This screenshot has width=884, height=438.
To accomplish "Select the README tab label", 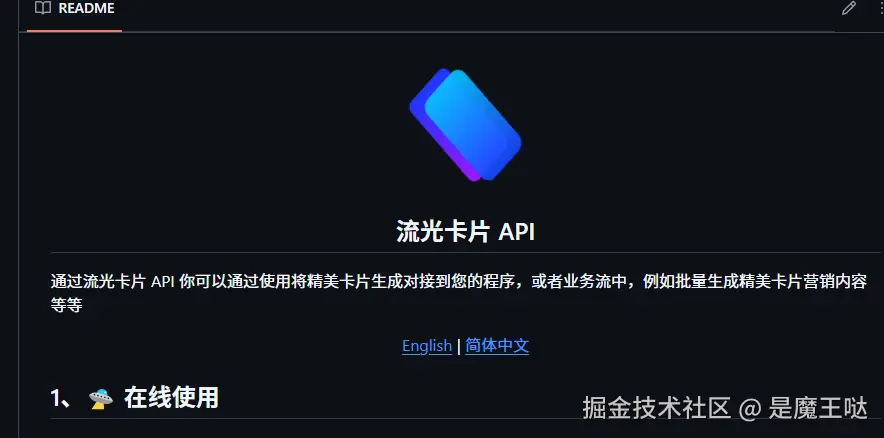I will (86, 8).
